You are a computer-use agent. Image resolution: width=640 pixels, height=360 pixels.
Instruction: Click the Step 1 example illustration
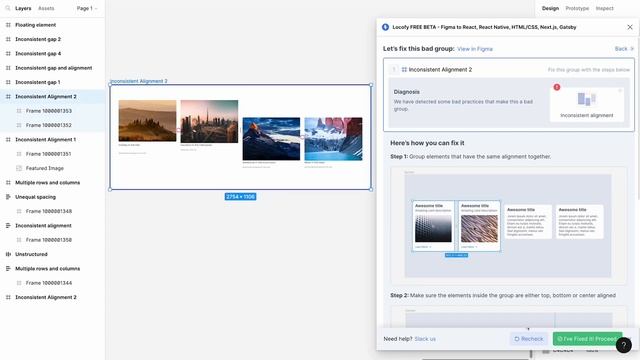pos(508,226)
